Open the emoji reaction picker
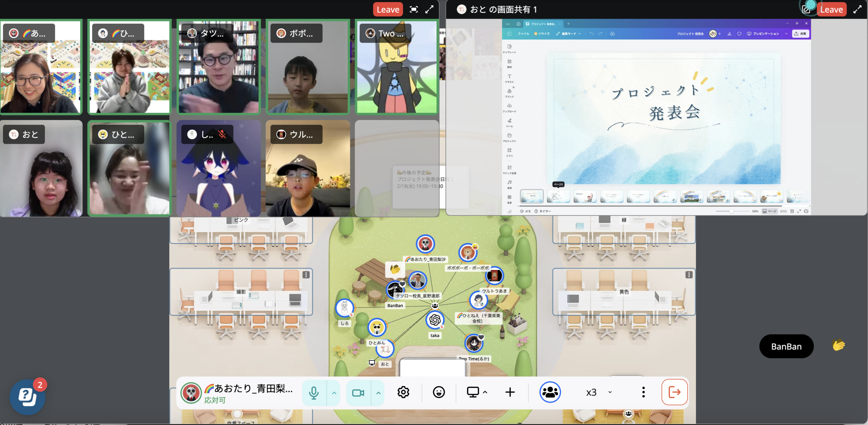The image size is (868, 425). coord(439,392)
